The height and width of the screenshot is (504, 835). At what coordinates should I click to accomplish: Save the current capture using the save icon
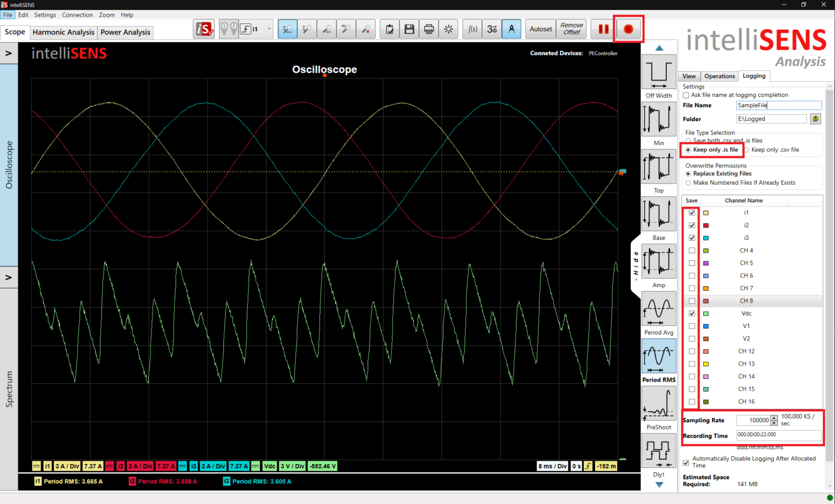[409, 29]
